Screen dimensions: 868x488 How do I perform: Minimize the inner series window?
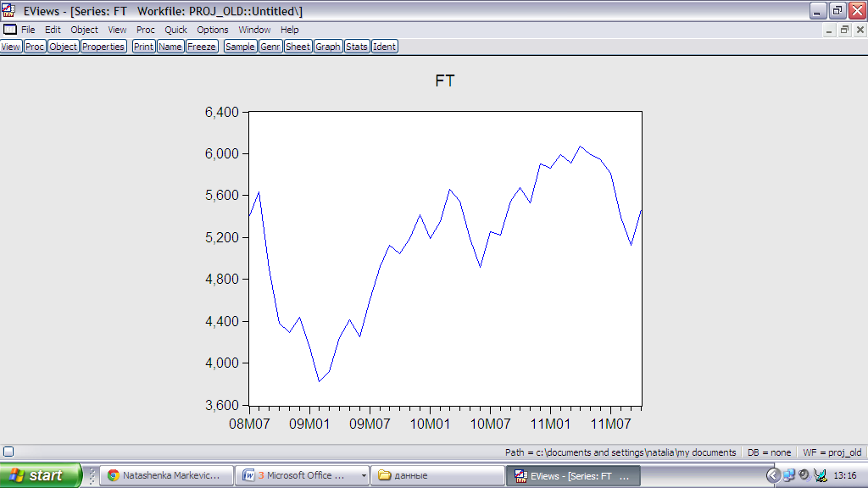pyautogui.click(x=829, y=30)
